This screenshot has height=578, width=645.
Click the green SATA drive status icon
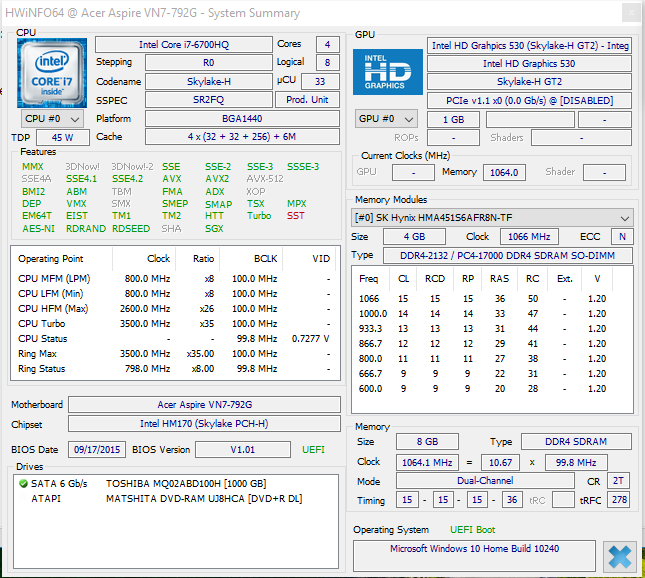point(23,483)
